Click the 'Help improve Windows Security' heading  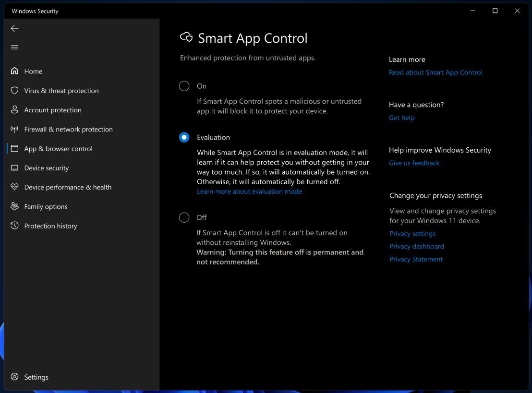440,150
